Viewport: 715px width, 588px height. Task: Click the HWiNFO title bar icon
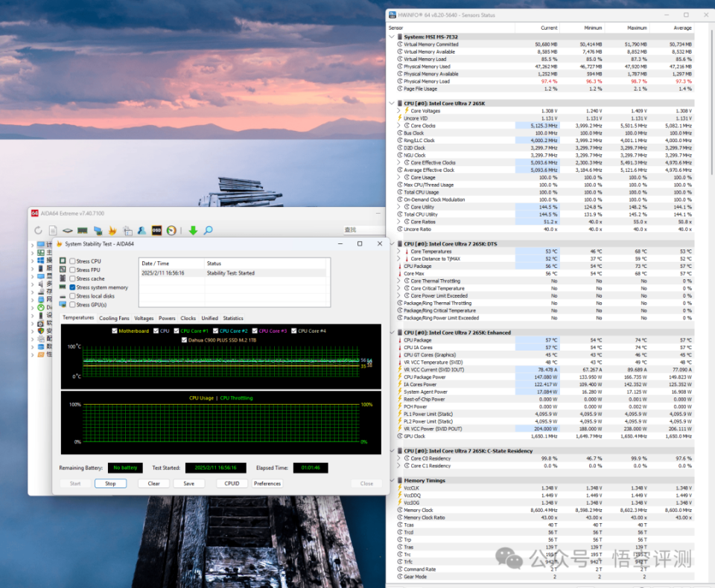tap(393, 15)
